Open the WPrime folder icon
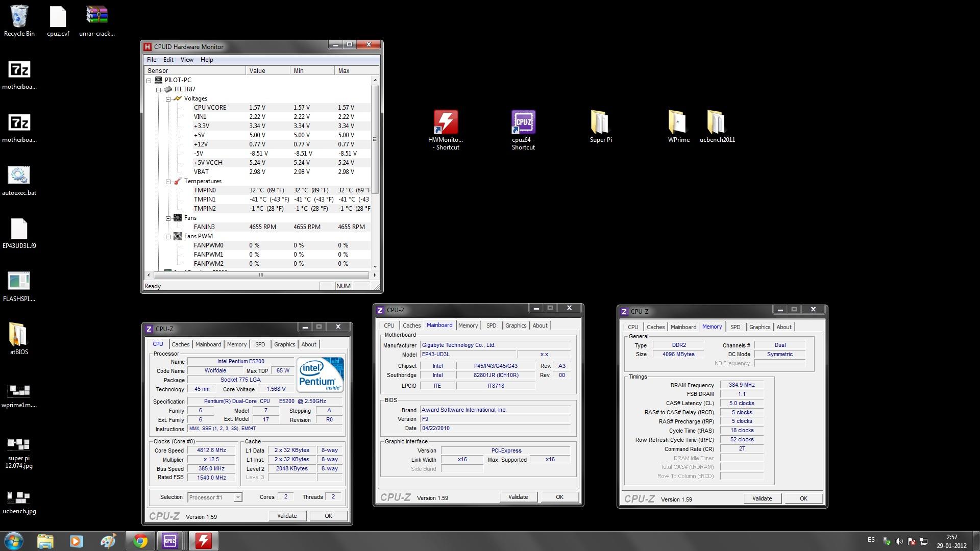 tap(678, 126)
